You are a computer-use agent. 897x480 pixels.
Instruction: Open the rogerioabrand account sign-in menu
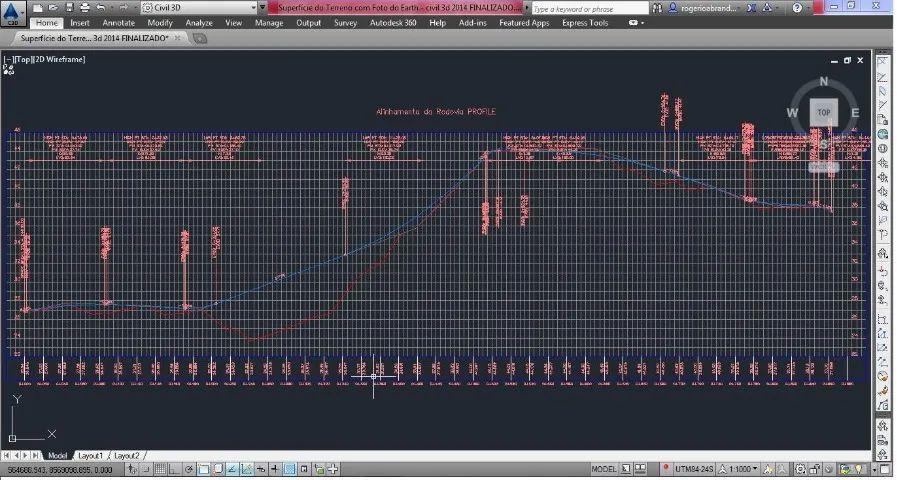coord(704,8)
